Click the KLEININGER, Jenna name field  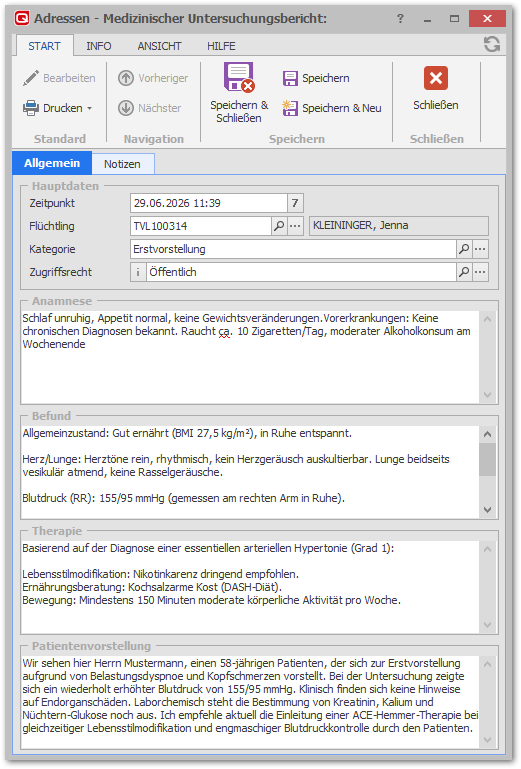[399, 226]
